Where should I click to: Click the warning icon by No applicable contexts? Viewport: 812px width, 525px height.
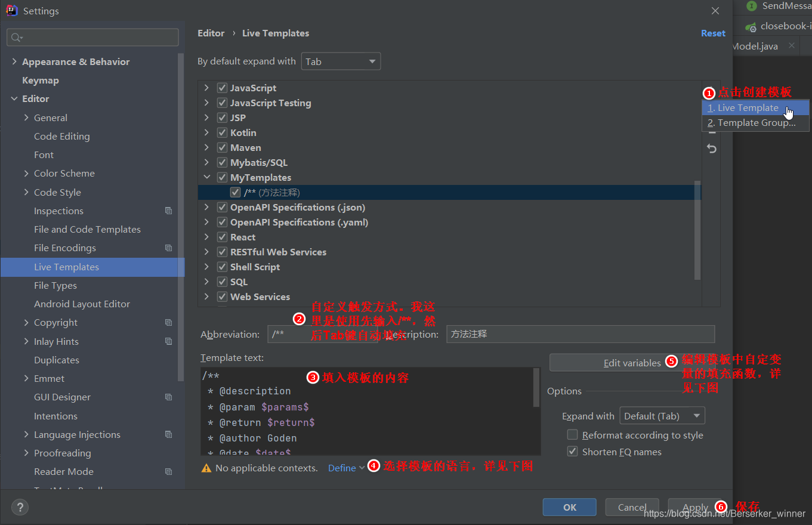pos(206,468)
